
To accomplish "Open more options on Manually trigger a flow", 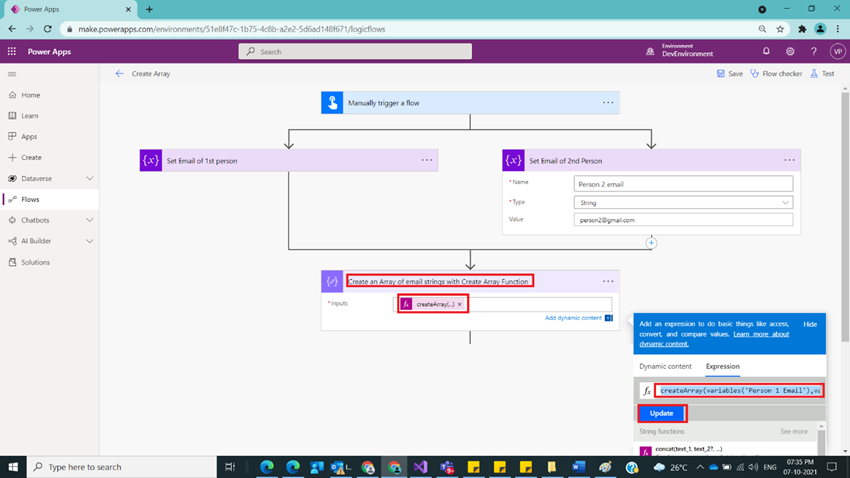I will coord(608,103).
